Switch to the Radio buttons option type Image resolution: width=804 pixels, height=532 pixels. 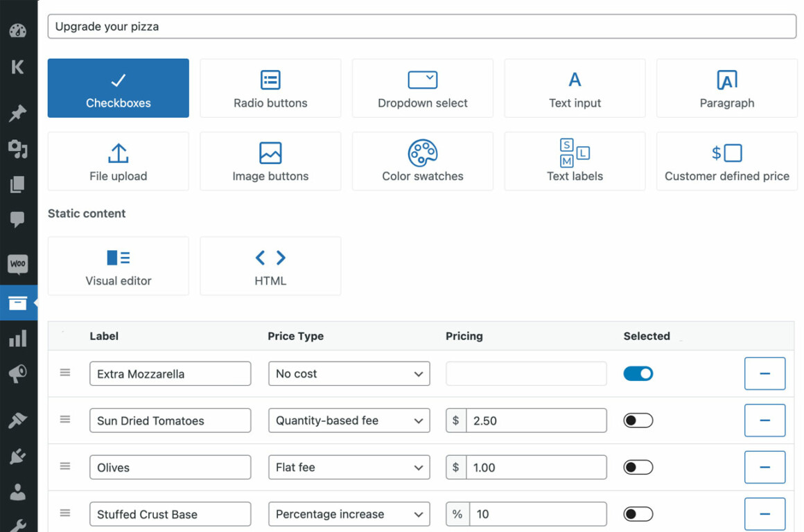click(270, 88)
